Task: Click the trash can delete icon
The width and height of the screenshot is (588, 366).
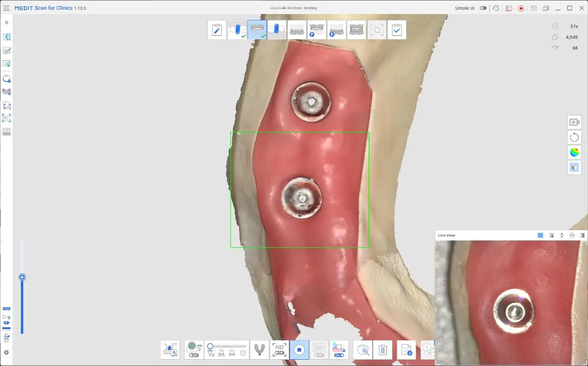Action: click(383, 350)
